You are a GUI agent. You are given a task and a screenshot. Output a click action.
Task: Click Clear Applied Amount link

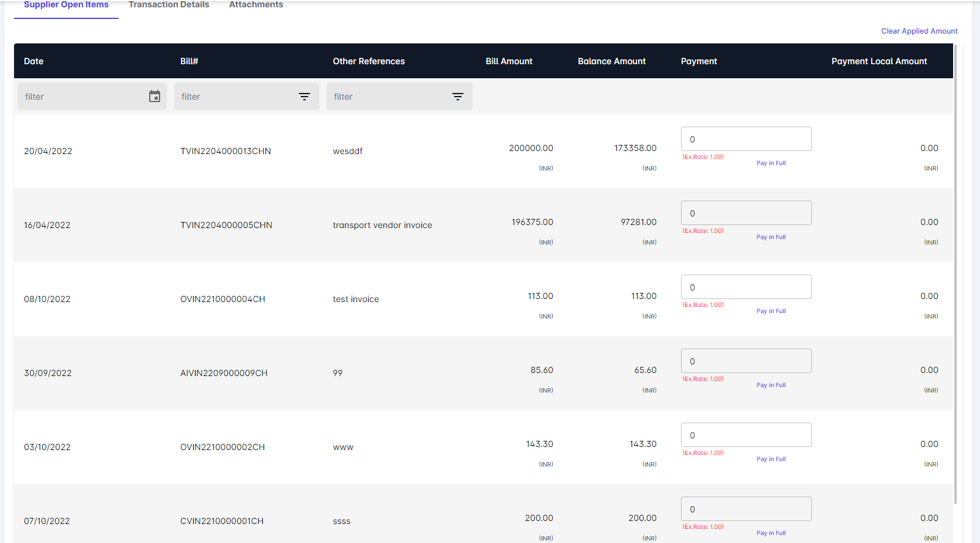(919, 31)
